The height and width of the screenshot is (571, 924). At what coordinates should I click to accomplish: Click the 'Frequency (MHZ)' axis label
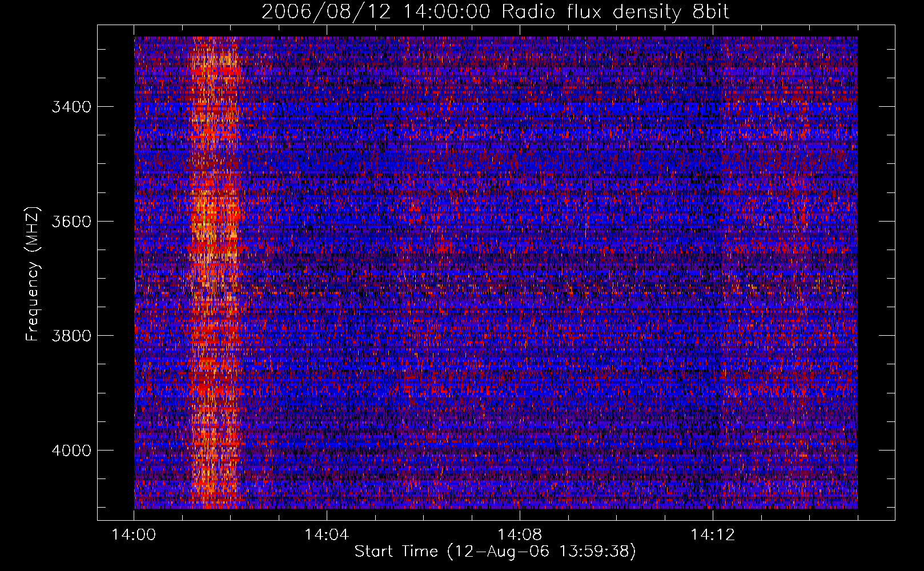[33, 274]
